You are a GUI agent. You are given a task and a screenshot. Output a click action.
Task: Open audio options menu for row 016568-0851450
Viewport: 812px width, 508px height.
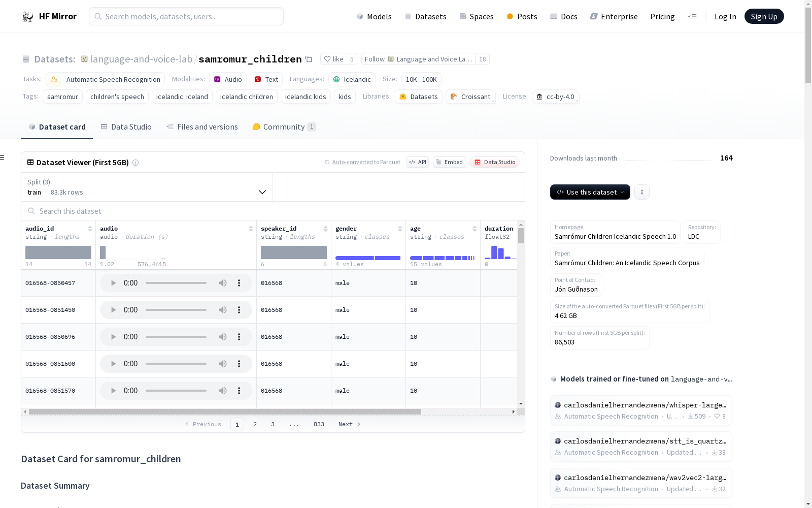(x=239, y=310)
